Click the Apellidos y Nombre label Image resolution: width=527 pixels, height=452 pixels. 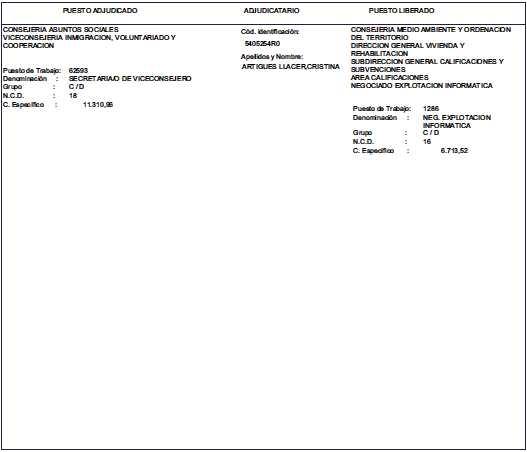272,56
